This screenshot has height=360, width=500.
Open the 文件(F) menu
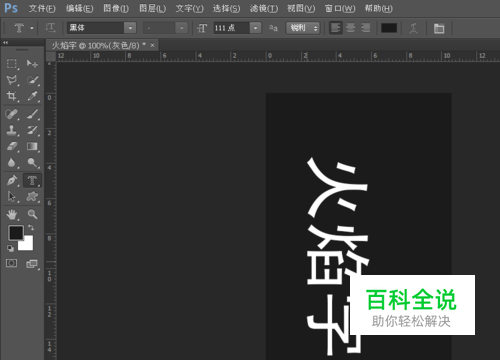click(x=42, y=8)
